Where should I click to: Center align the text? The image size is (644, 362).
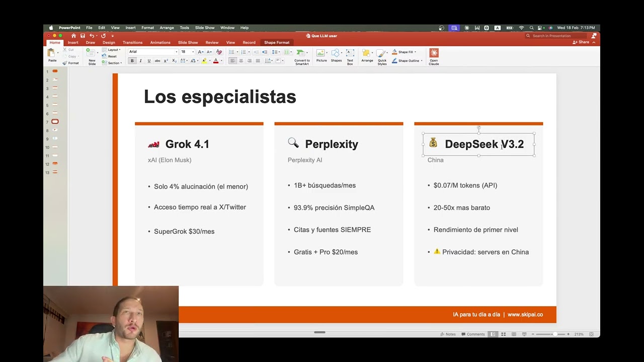(241, 60)
